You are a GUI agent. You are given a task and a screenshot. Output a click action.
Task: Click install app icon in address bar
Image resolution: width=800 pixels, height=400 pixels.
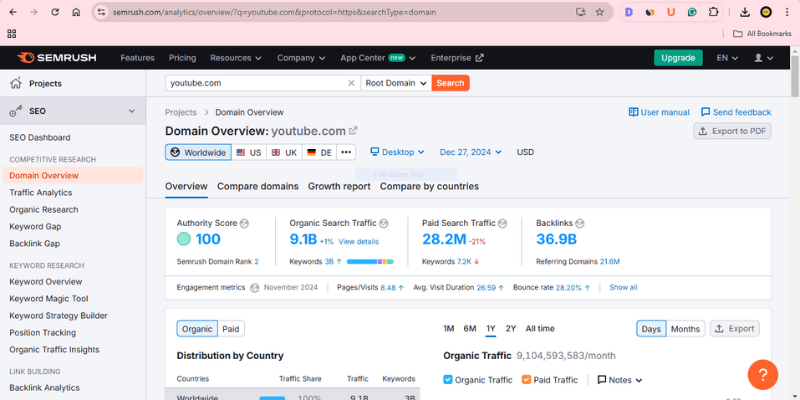point(580,12)
